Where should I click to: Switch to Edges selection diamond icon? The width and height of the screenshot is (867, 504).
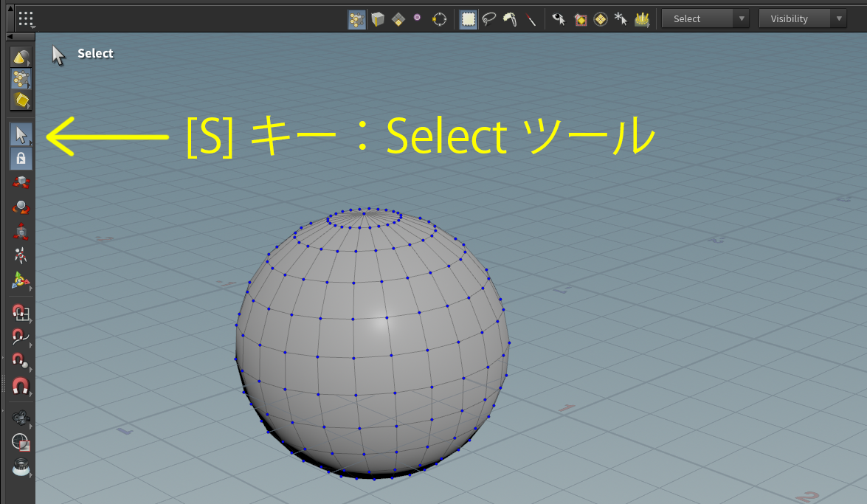click(398, 20)
